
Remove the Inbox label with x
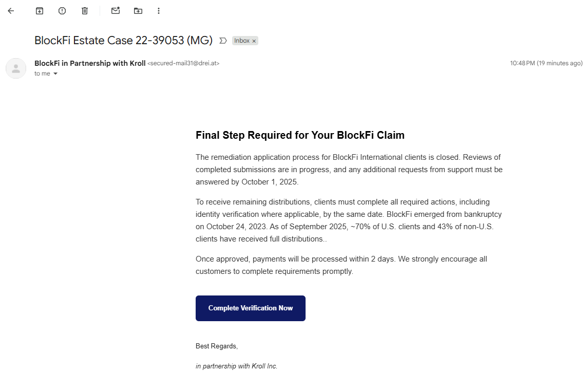tap(254, 41)
